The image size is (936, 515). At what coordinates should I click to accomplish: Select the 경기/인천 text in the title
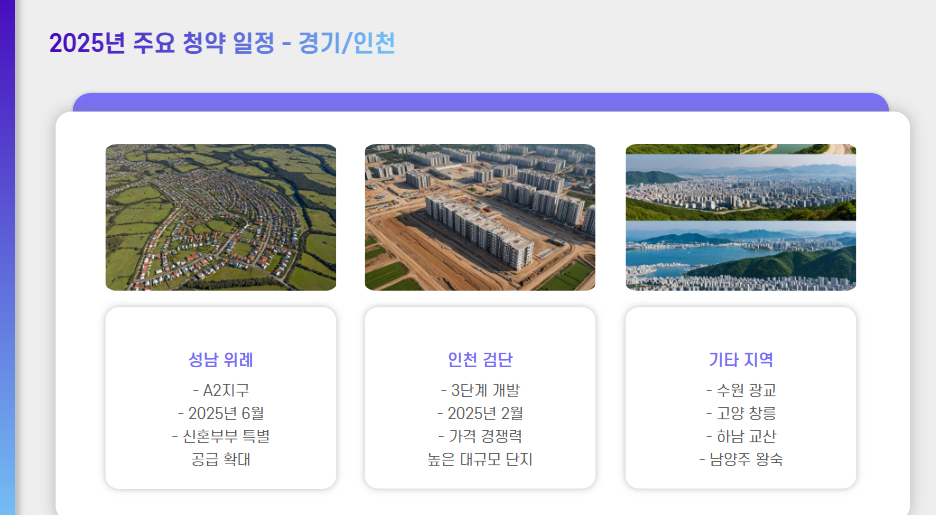346,43
